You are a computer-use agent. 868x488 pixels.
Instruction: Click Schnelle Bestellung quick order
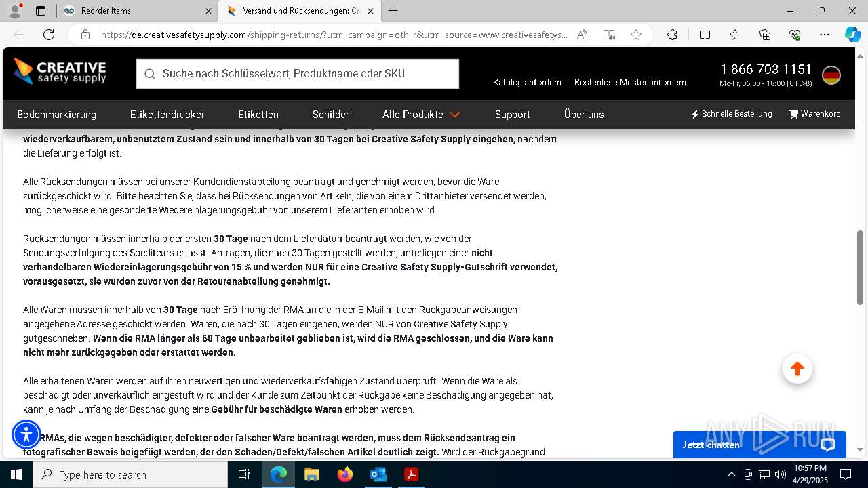coord(732,114)
